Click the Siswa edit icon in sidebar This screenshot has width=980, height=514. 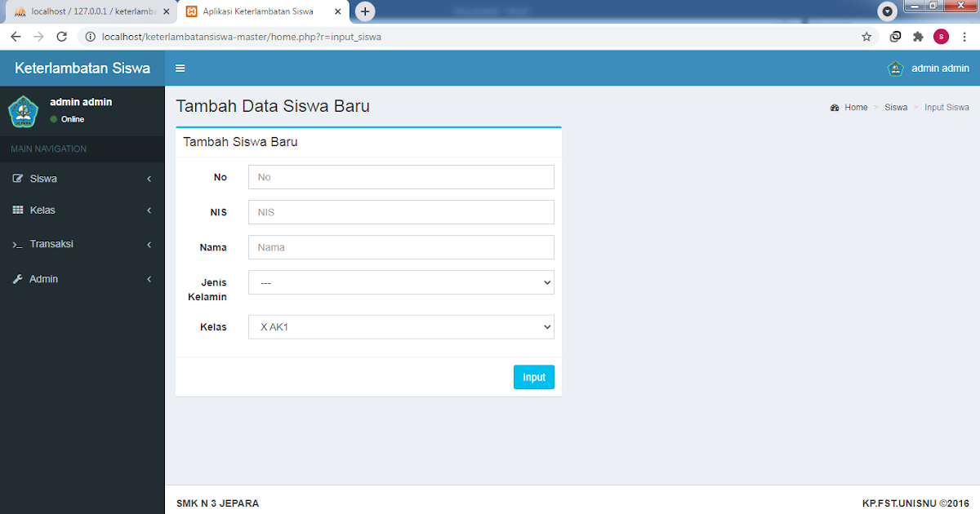[18, 179]
